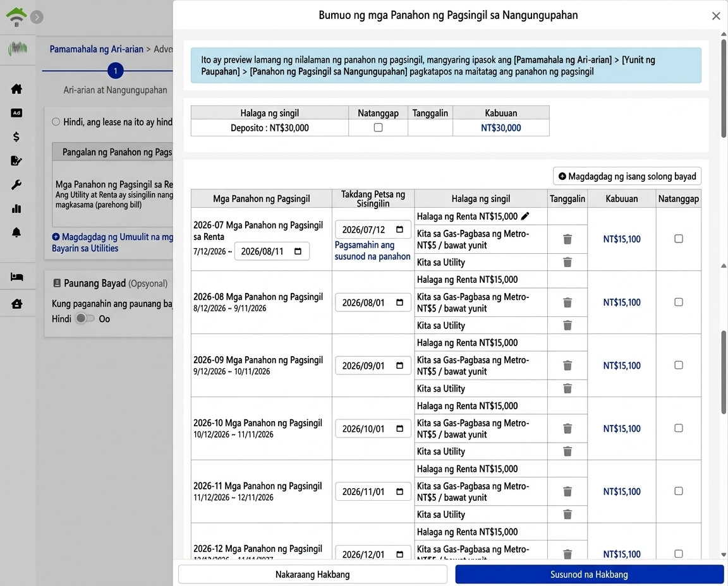Delete gas meter fee in 2026-11 period
The height and width of the screenshot is (586, 728).
[x=567, y=492]
